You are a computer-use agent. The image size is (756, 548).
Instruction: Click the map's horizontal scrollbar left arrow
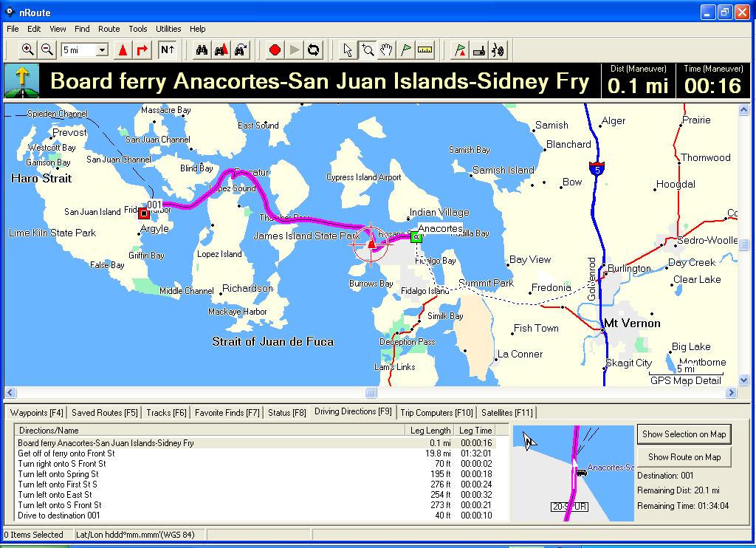[x=10, y=393]
